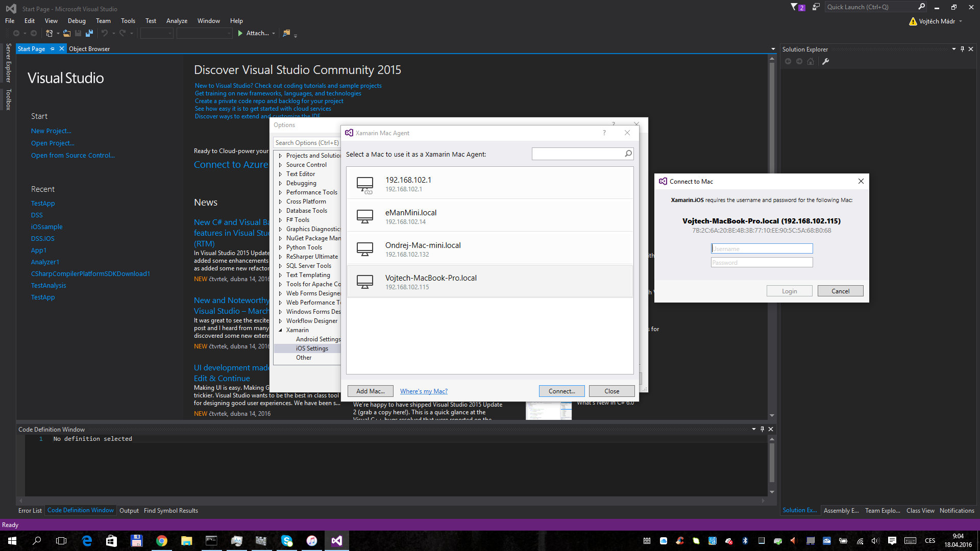Click the pin icon on Start Page tab
Viewport: 980px width, 551px height.
pyautogui.click(x=52, y=49)
